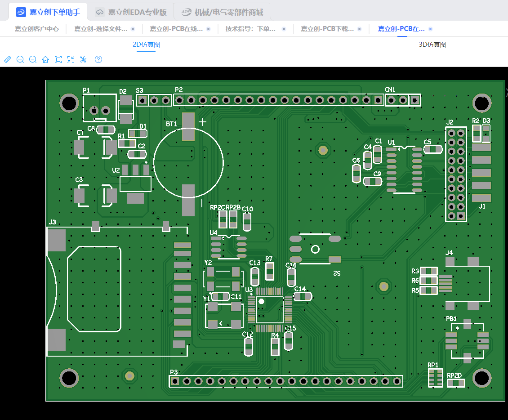Go to the 嘉立创客户中心 page tab
This screenshot has height=420, width=508.
click(36, 29)
